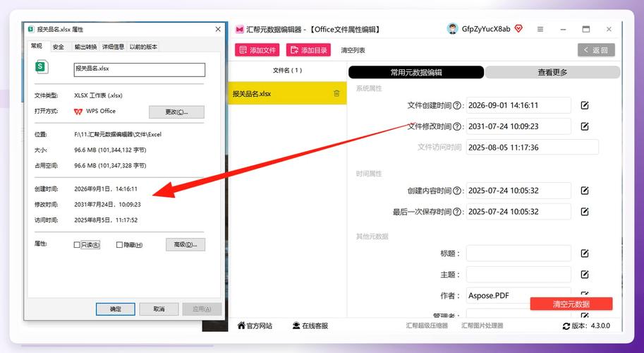
Task: Click 高级(D)... button
Action: point(186,244)
